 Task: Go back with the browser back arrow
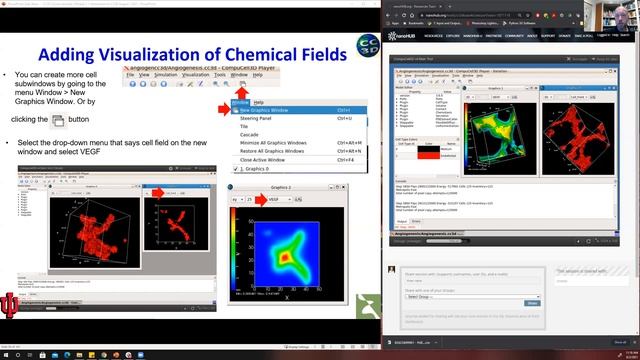[388, 16]
